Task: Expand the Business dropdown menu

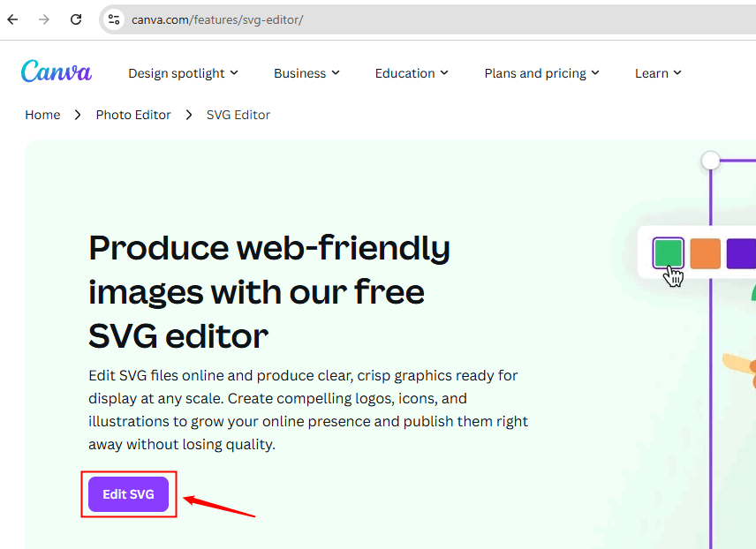Action: 306,73
